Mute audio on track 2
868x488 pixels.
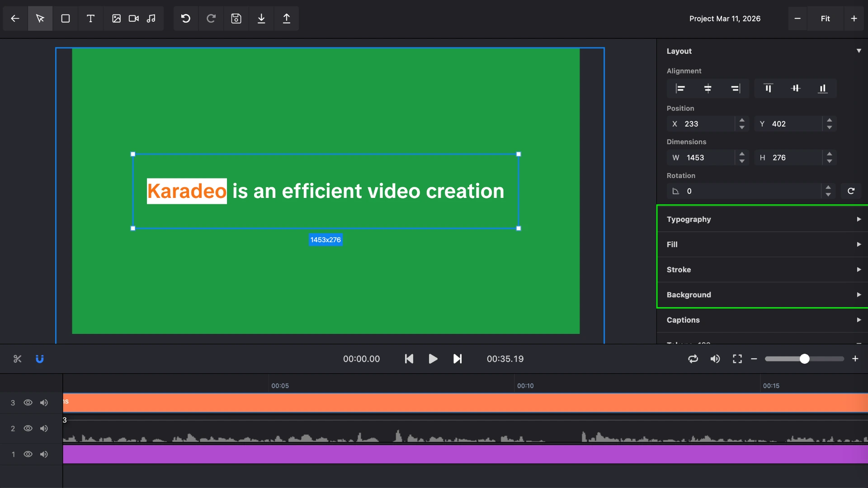pos(44,428)
